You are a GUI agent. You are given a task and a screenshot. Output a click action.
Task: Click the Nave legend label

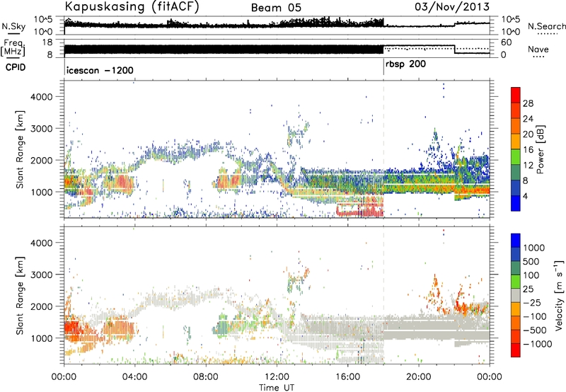point(538,49)
